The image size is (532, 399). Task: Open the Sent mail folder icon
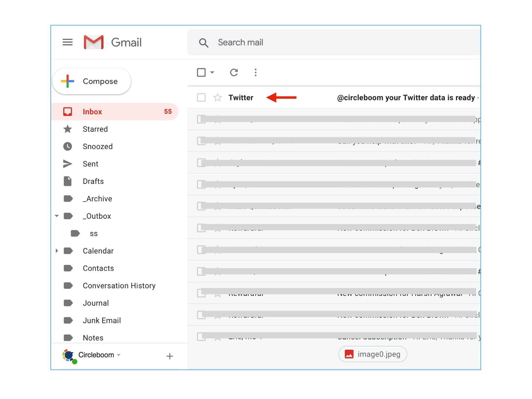(x=67, y=164)
